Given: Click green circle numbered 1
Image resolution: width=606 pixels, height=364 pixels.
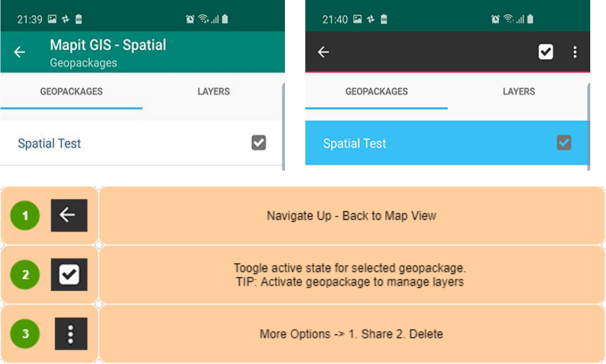Looking at the screenshot, I should [x=26, y=216].
